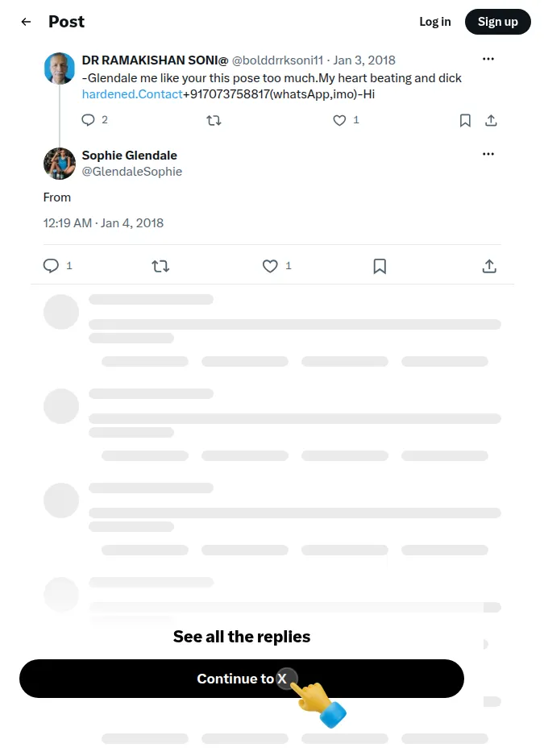Bookmark Sophie Glendale's post
Image resolution: width=544 pixels, height=756 pixels.
coord(380,266)
